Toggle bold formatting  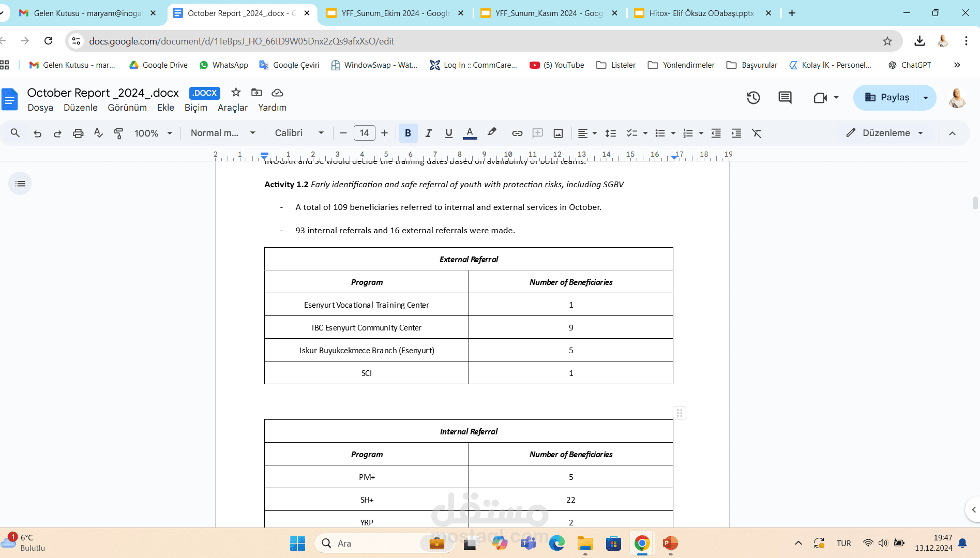[408, 133]
